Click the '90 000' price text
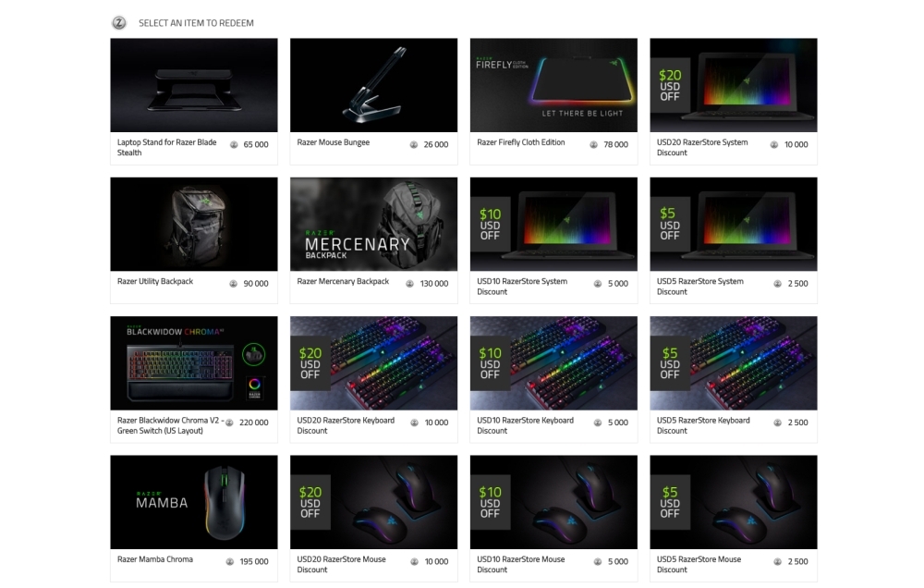 pos(256,284)
